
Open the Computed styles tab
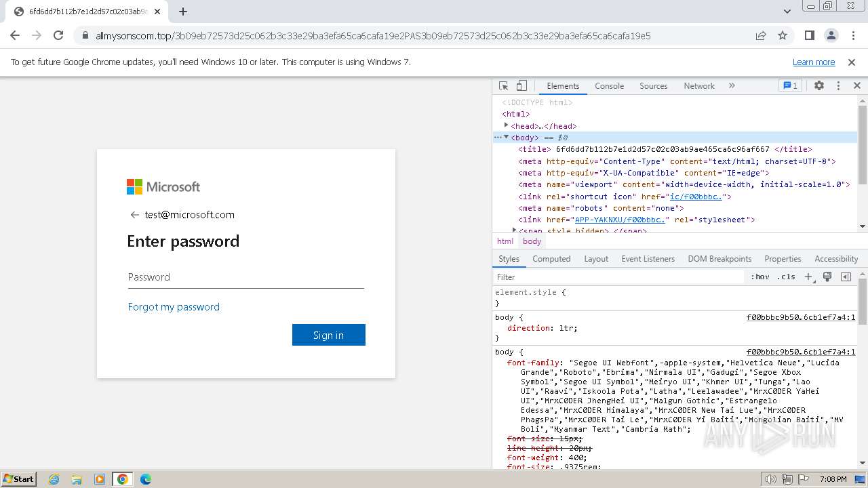click(551, 259)
